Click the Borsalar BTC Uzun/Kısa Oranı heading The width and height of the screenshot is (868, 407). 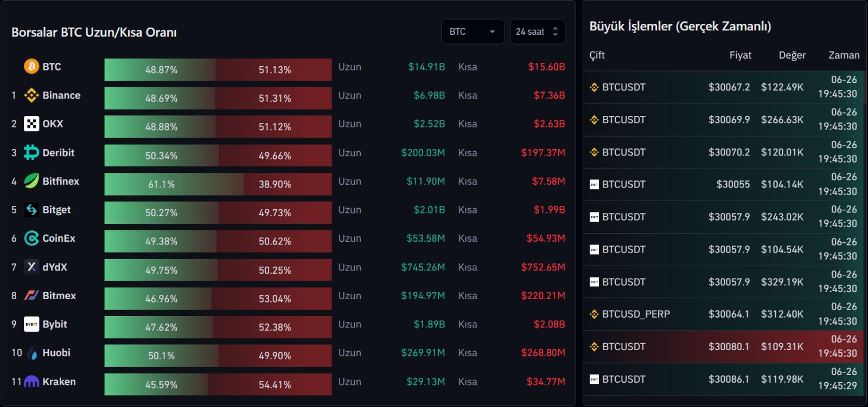[94, 33]
